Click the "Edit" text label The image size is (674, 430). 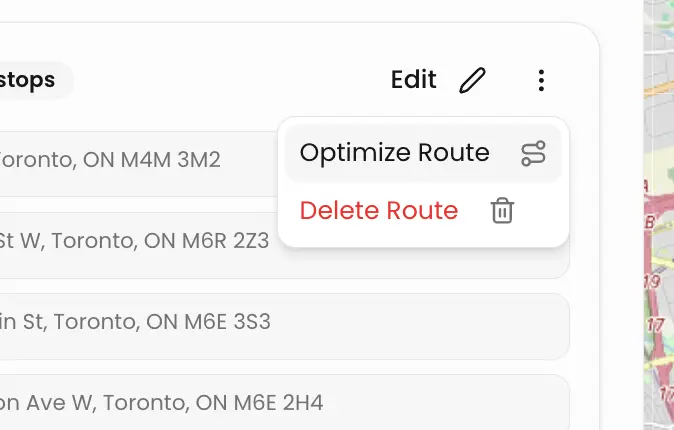tap(413, 80)
